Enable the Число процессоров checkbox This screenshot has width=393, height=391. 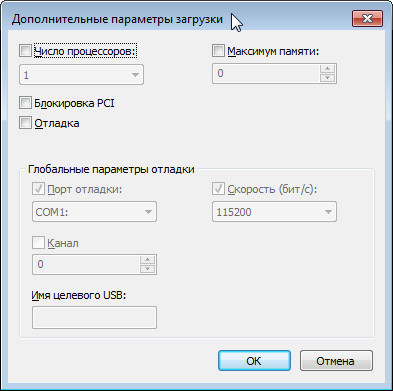(x=25, y=51)
